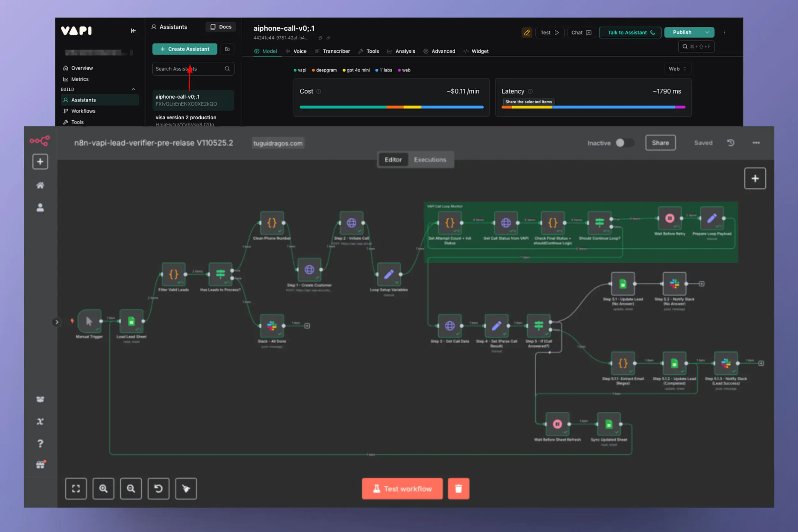The height and width of the screenshot is (532, 798).
Task: Click workflow history clock icon
Action: click(x=731, y=143)
